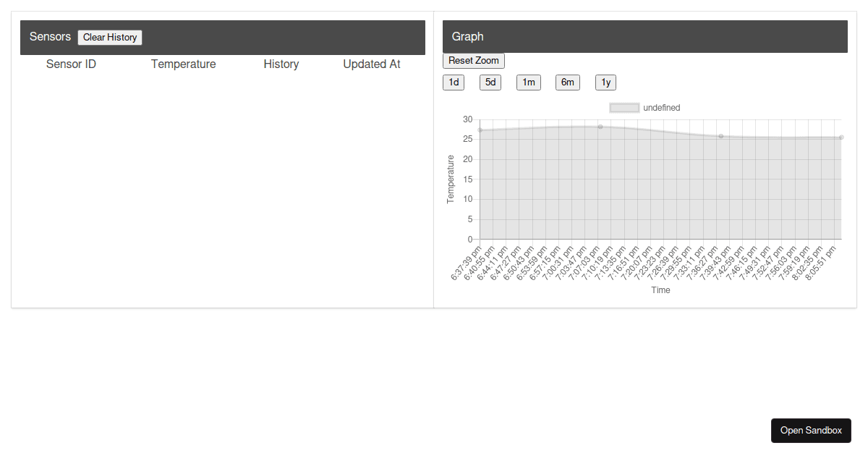
Task: Choose the 6m time range
Action: [x=567, y=82]
